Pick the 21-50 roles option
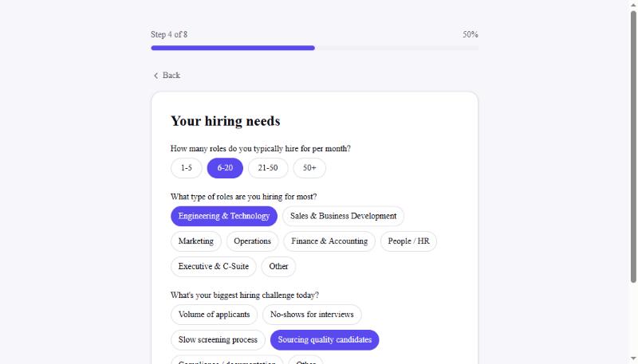The image size is (638, 364). pyautogui.click(x=268, y=168)
